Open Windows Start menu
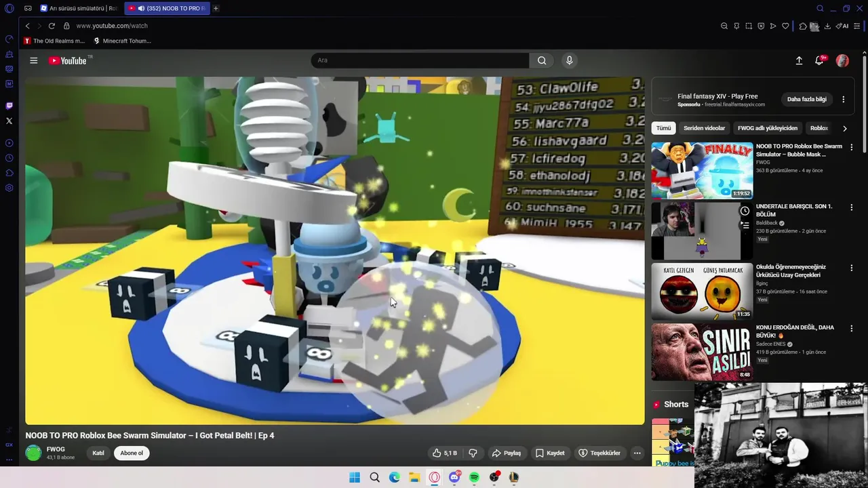The height and width of the screenshot is (488, 868). click(355, 477)
